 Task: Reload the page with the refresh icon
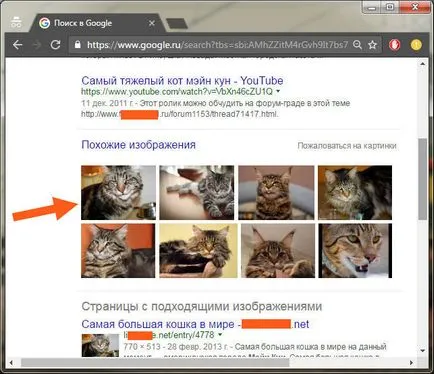tap(55, 45)
